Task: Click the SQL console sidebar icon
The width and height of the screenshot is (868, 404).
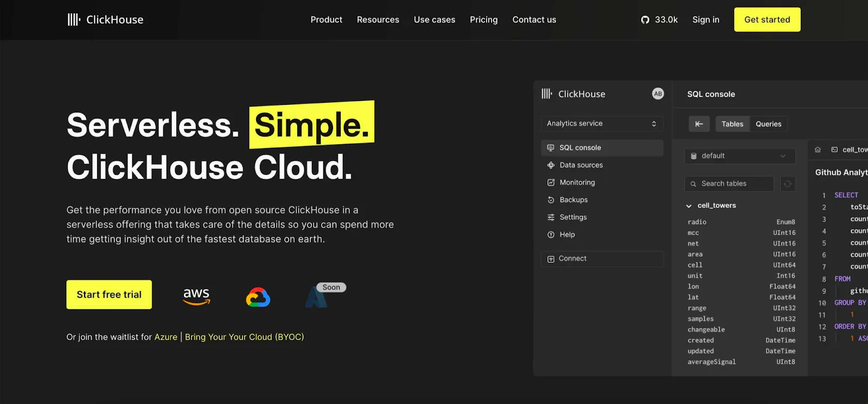Action: click(551, 148)
